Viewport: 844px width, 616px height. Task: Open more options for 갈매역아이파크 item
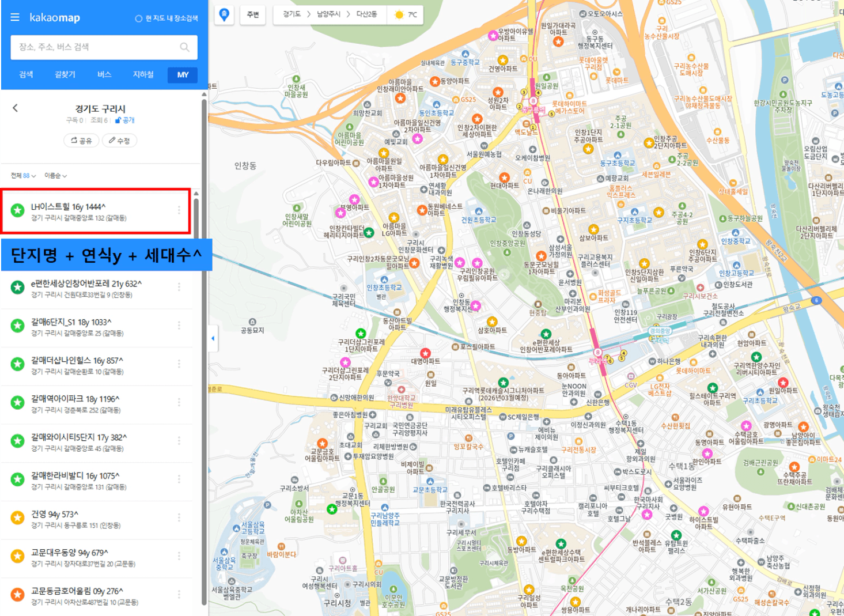click(179, 402)
